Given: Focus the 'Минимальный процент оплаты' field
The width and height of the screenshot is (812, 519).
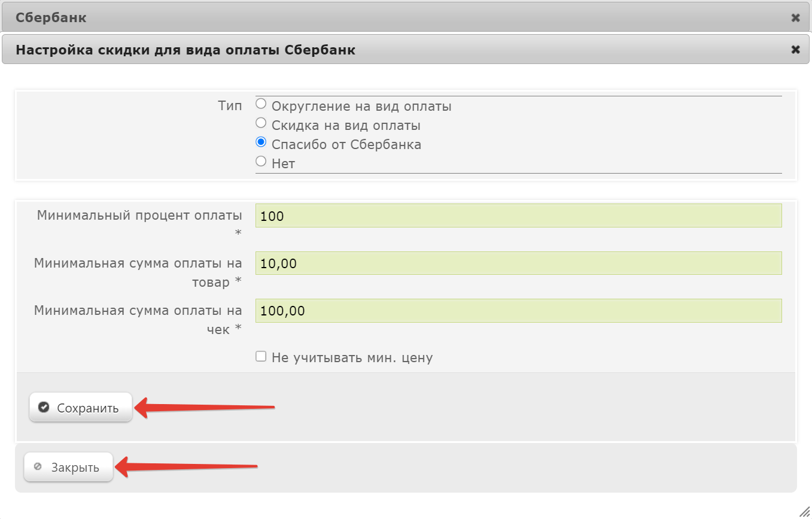Looking at the screenshot, I should pos(518,216).
